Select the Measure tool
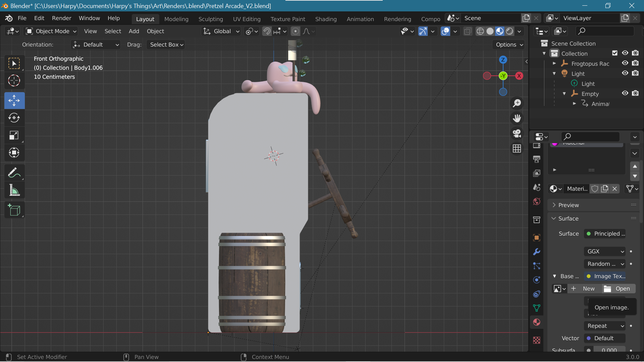Screen dimensions: 644x362 (14, 190)
